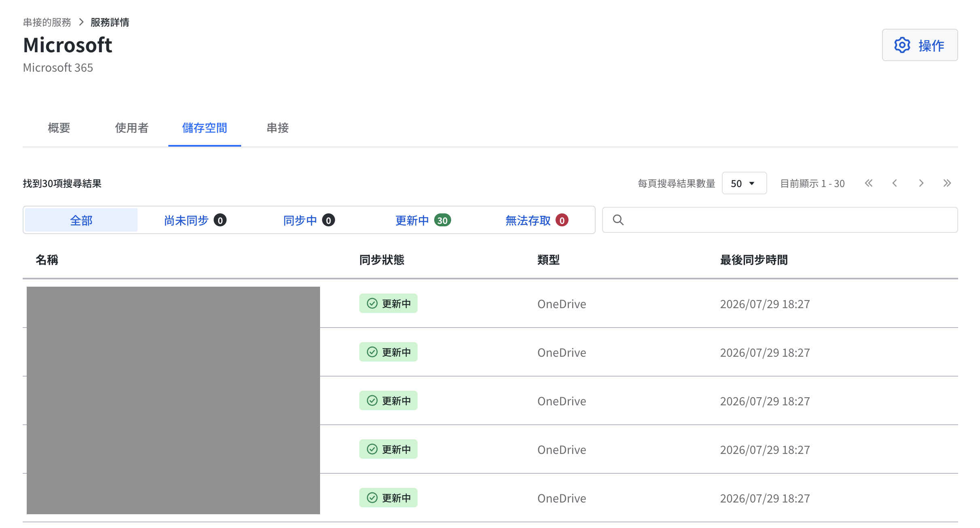980x528 pixels.
Task: Click sync time in fourth row
Action: click(765, 449)
